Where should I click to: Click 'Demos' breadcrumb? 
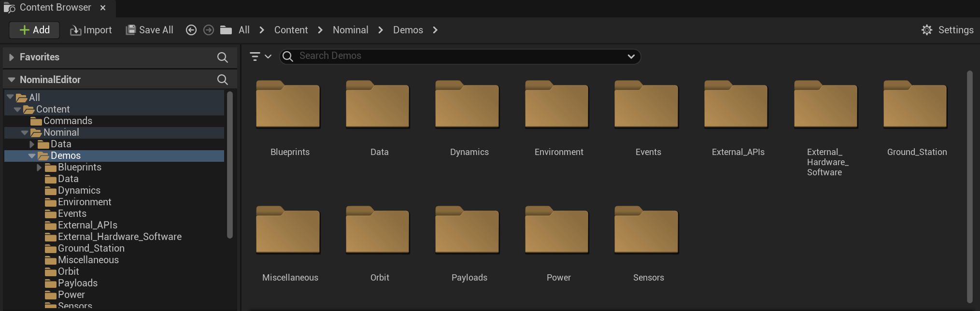pos(408,30)
